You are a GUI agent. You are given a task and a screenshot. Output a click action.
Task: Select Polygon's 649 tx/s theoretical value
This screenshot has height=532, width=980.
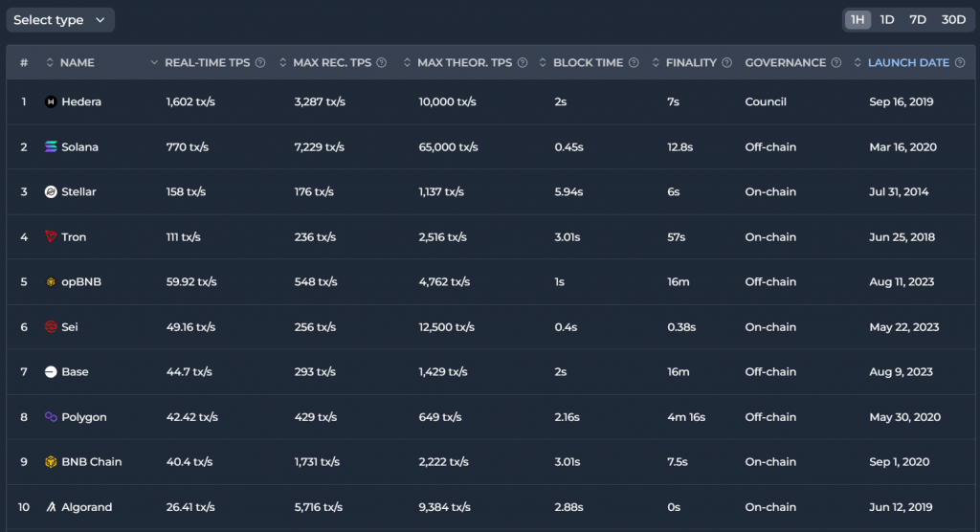(440, 417)
